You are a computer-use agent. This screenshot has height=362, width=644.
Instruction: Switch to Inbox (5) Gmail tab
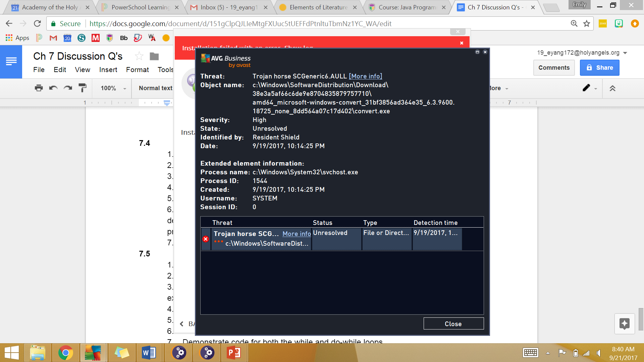pos(229,7)
